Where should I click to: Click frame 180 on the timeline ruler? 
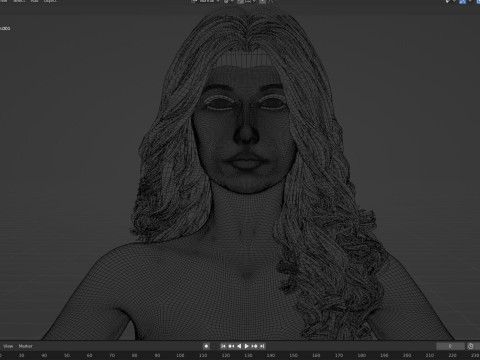(362, 356)
